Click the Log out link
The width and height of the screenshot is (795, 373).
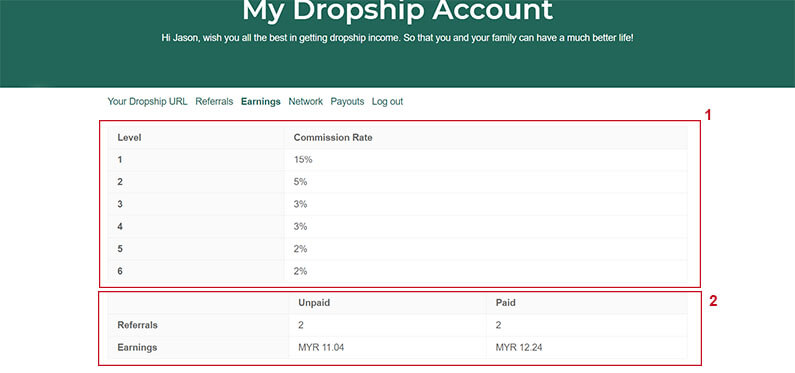coord(387,101)
